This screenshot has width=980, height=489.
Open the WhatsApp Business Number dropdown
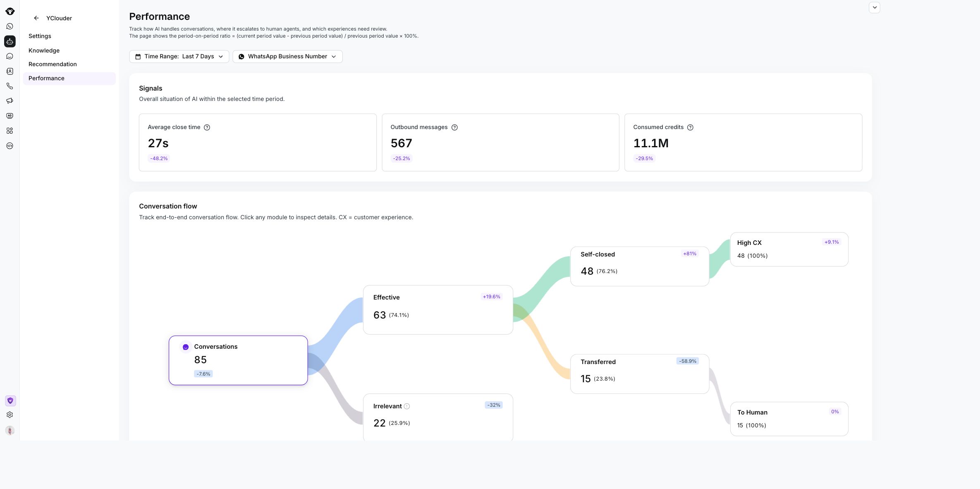tap(287, 56)
